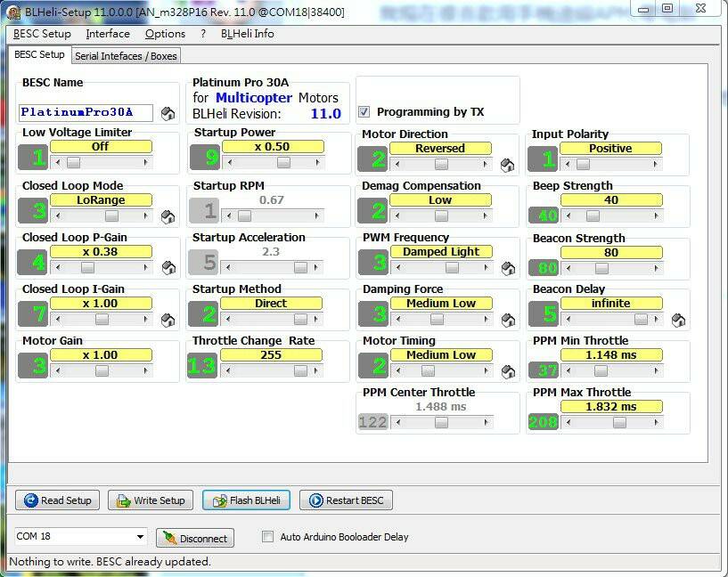728x577 pixels.
Task: Click the Throttle Change Rate value 255
Action: 271,354
